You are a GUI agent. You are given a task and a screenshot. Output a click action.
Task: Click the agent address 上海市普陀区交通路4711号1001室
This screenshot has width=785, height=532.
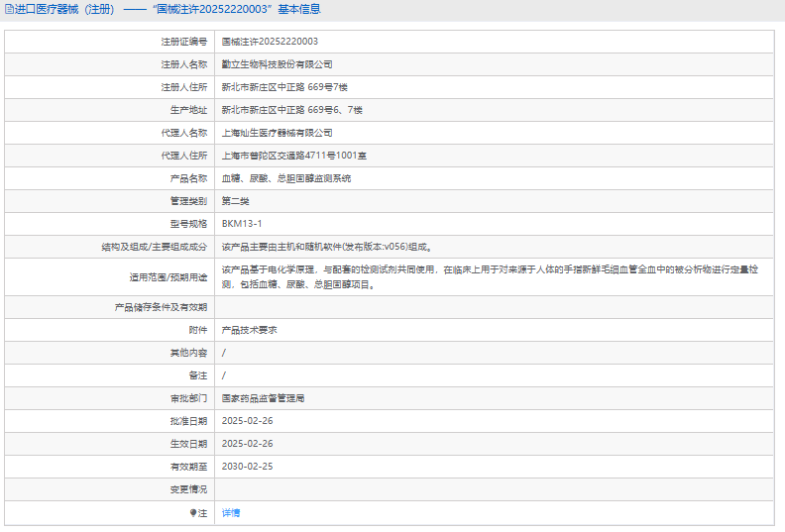click(294, 156)
